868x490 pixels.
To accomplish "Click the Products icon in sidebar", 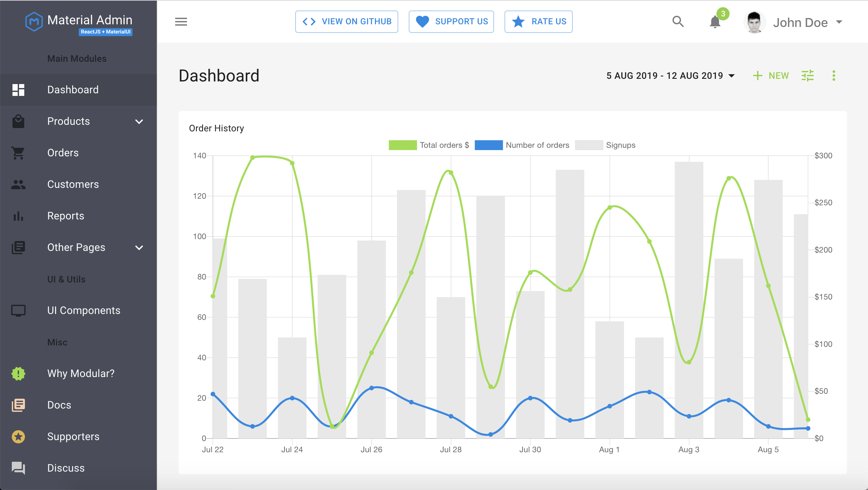I will pos(18,121).
